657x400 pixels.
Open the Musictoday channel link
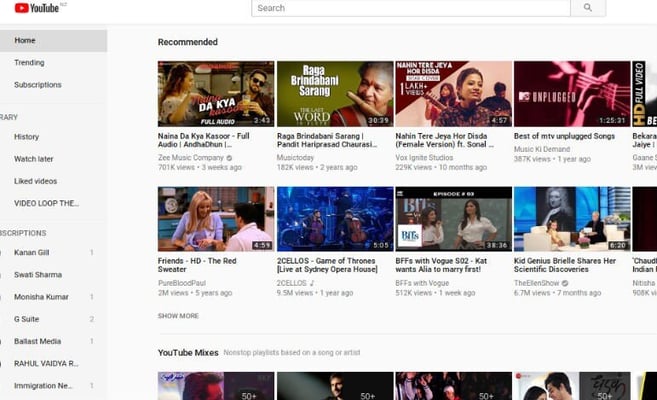[295, 158]
